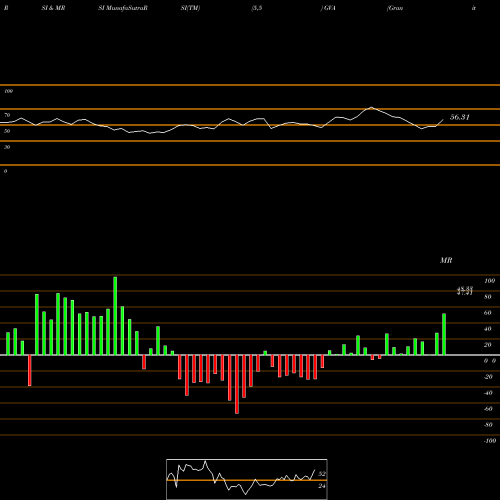Click the ") GVA" ticker text
Viewport: 500px width, 500px height.
click(328, 8)
